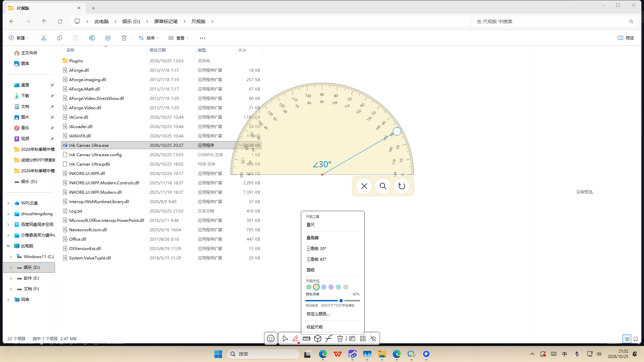
Task: Click the smiley face floating button
Action: (271, 339)
